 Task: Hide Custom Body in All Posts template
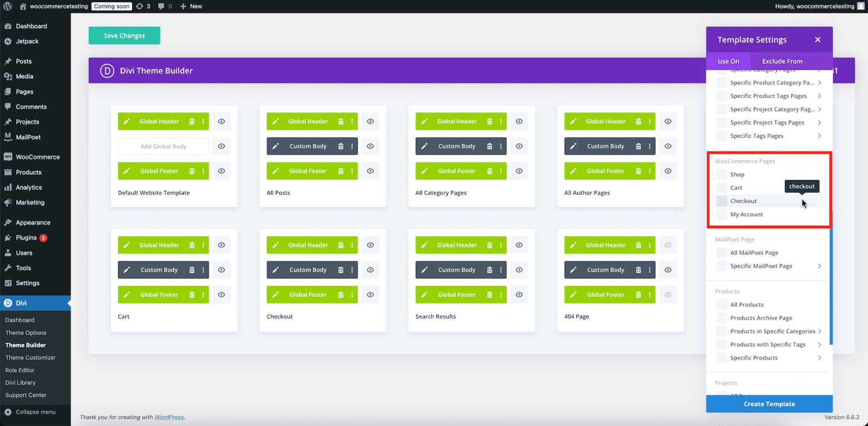point(370,146)
